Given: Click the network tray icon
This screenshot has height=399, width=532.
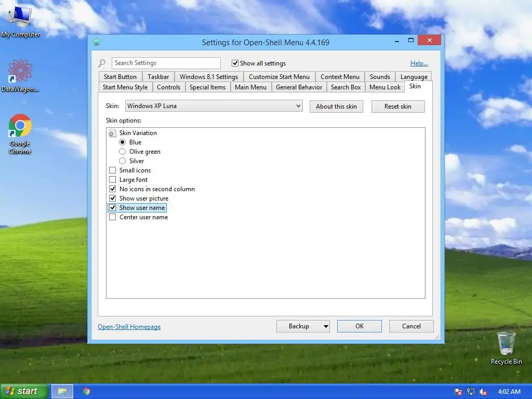Looking at the screenshot, I should pyautogui.click(x=471, y=392).
